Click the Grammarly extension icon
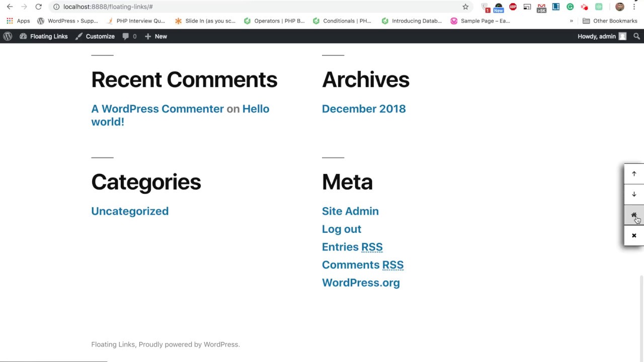Viewport: 644px width, 362px height. click(570, 7)
